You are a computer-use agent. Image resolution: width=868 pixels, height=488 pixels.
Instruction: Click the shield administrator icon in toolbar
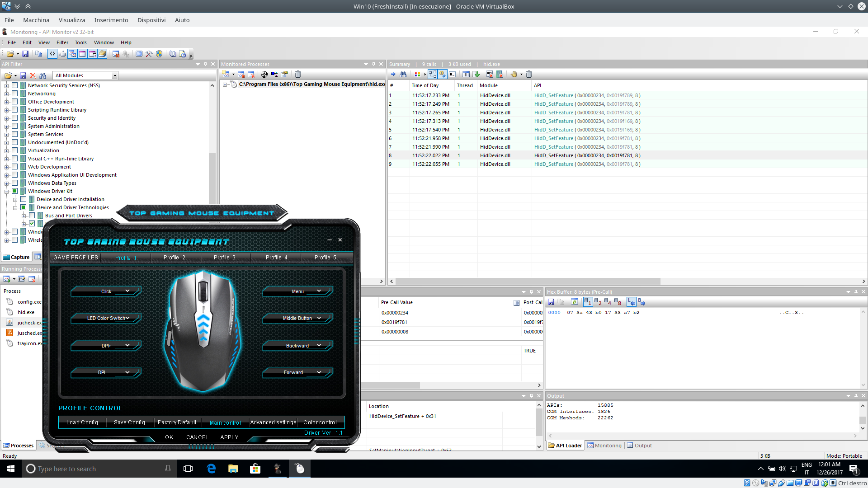point(159,54)
